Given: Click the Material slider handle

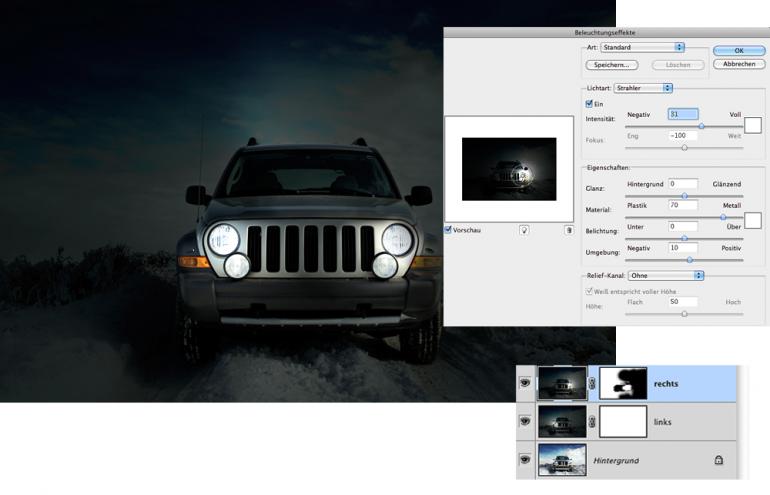Looking at the screenshot, I should click(723, 217).
